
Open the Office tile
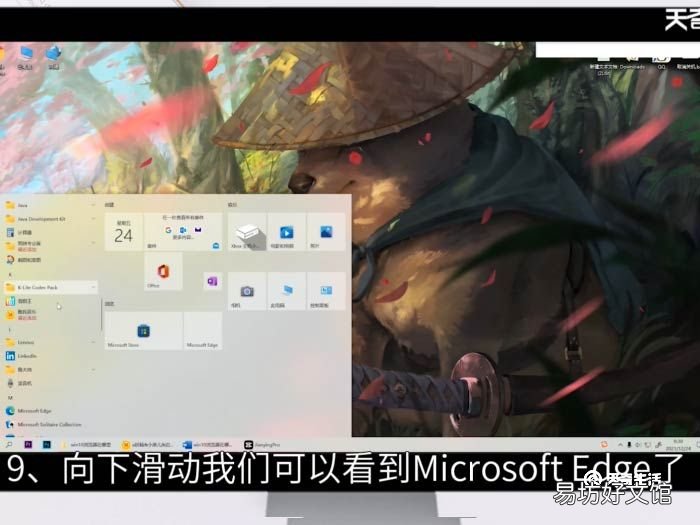point(163,271)
